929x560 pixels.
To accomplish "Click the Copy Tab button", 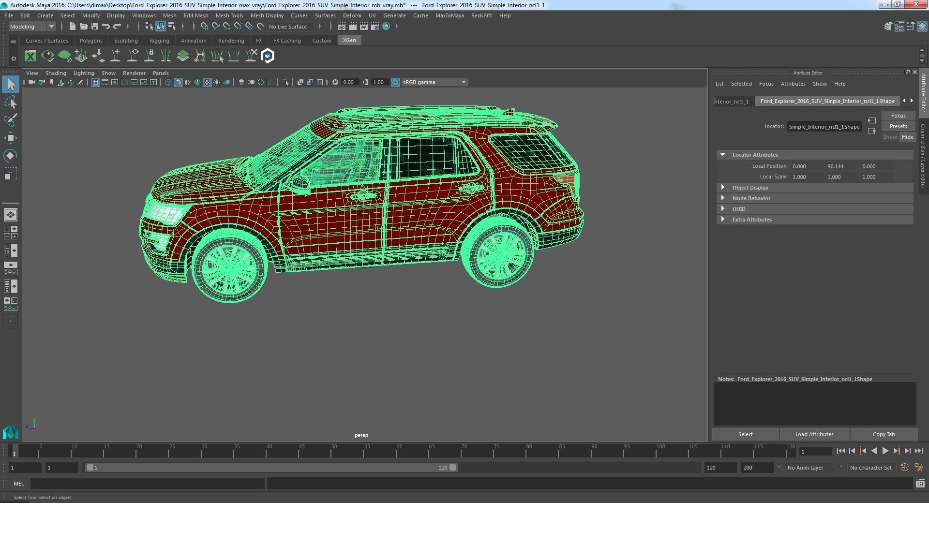I will (x=884, y=434).
